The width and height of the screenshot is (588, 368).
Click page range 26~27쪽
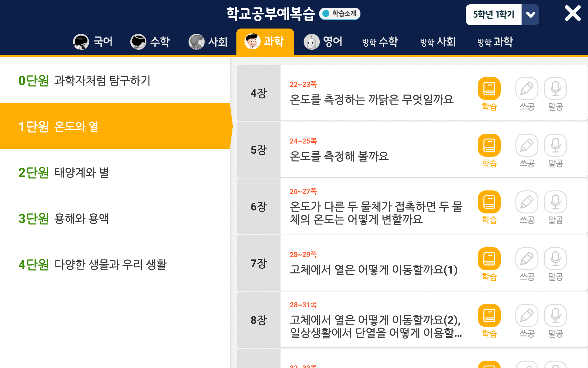click(303, 191)
